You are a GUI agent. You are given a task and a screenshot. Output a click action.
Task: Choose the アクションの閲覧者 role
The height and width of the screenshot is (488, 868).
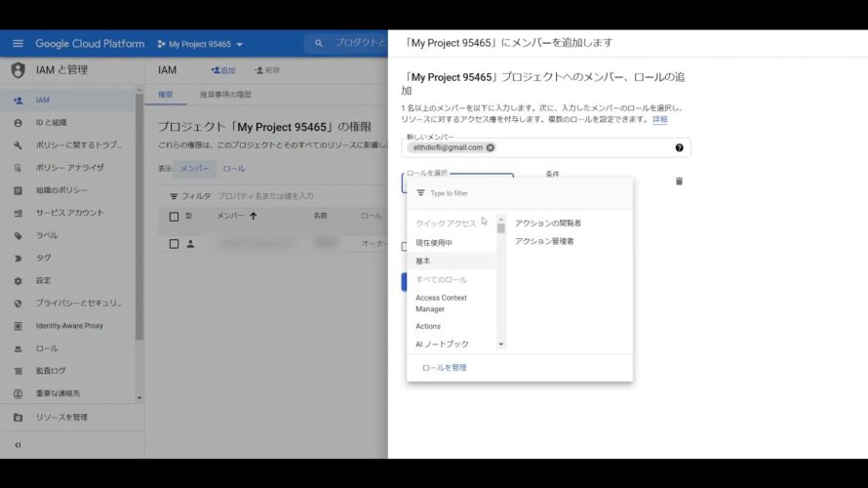(x=548, y=224)
